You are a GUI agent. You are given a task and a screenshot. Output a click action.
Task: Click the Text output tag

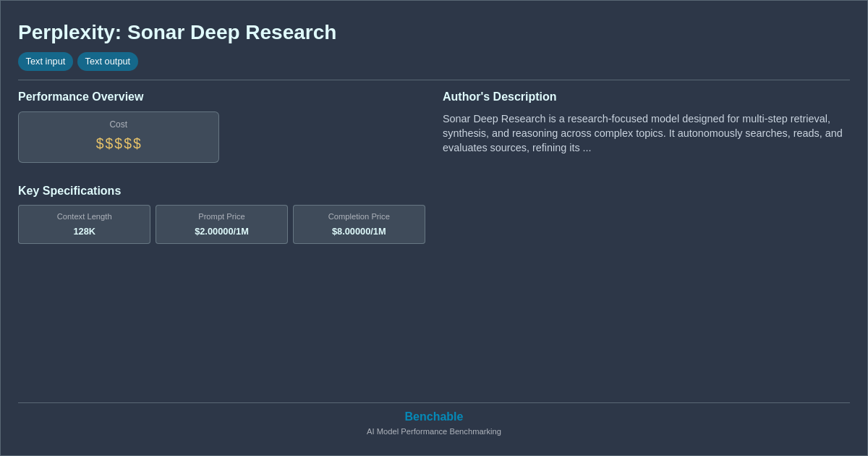108,62
